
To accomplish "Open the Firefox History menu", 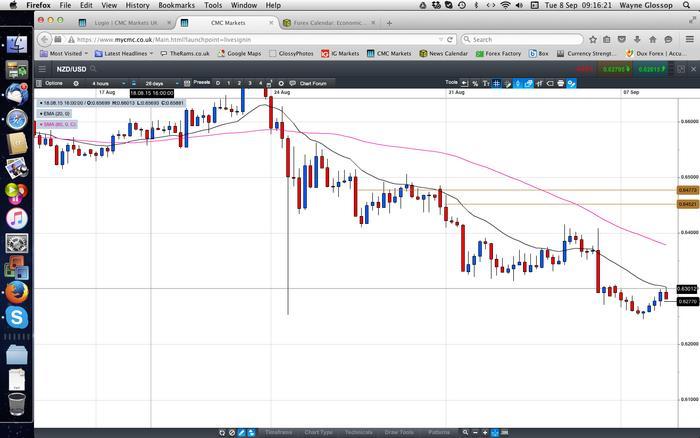I will pos(137,5).
